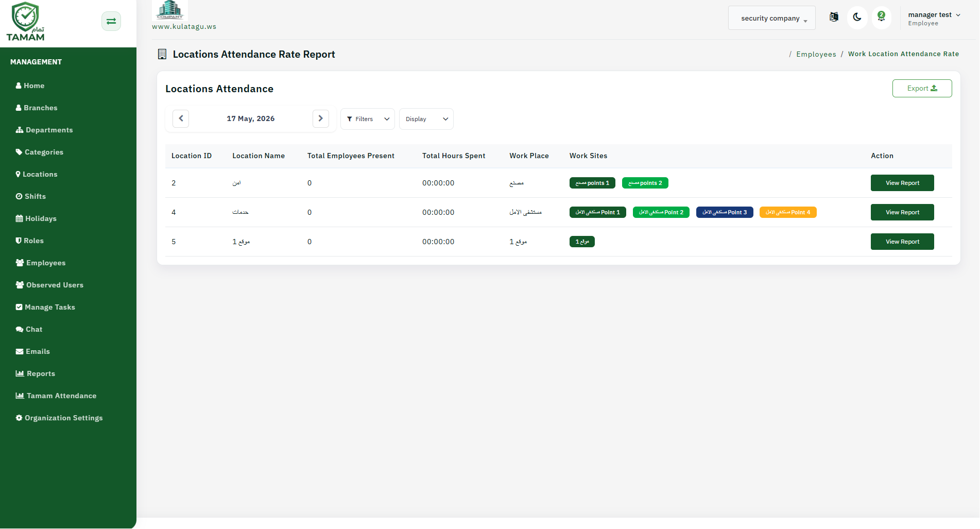980x529 pixels.
Task: Click the Emails envelope icon
Action: click(x=20, y=351)
